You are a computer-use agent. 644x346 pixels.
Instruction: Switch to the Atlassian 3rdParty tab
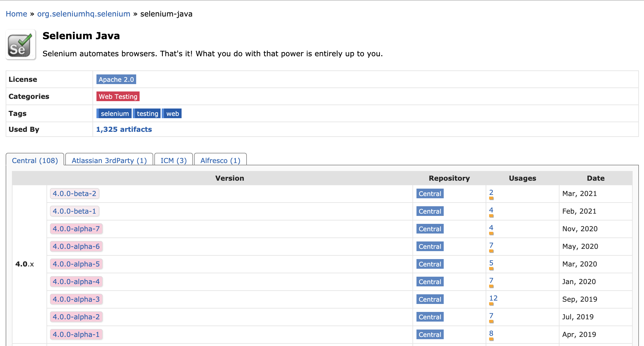[x=109, y=161]
